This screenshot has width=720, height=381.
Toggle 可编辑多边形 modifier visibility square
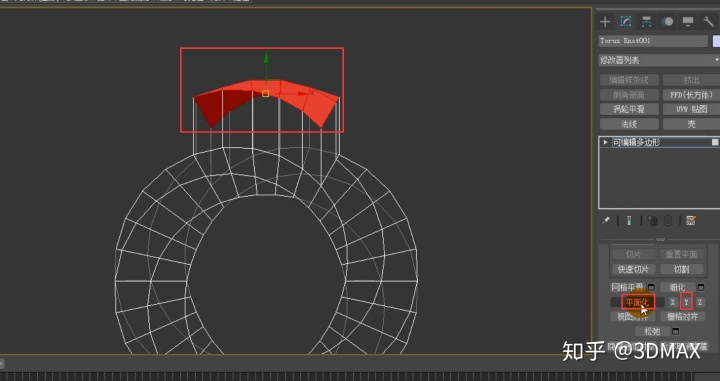tap(715, 142)
